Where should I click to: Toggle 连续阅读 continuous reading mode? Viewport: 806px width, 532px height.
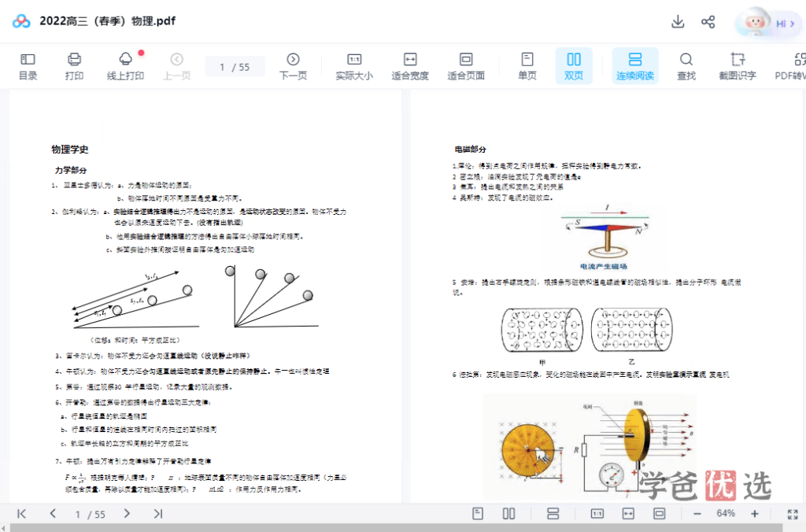[635, 66]
